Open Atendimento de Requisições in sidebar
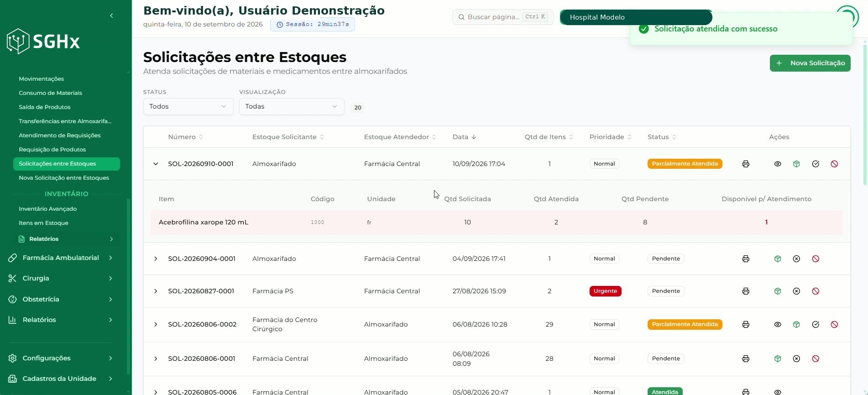Screen dimensions: 868x395 click(59, 135)
